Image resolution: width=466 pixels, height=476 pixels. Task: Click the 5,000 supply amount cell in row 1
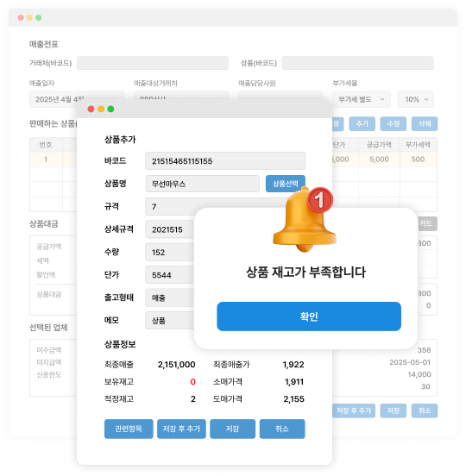[x=379, y=159]
